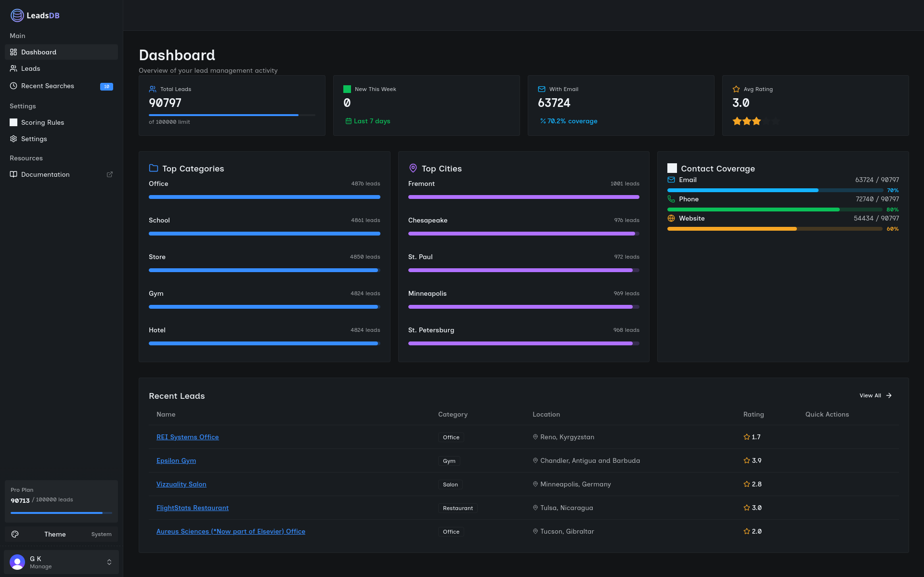
Task: Click the Documentation book icon
Action: coord(13,174)
